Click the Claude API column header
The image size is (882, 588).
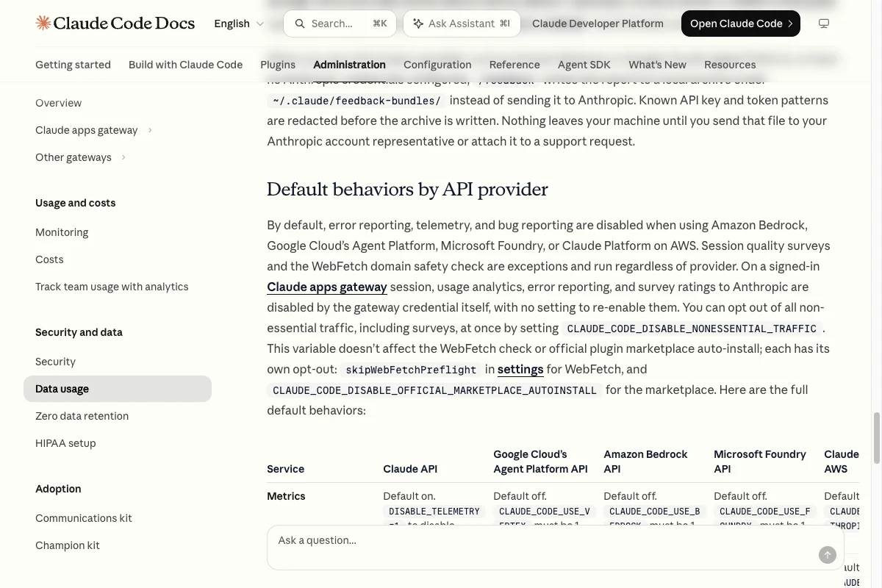410,469
